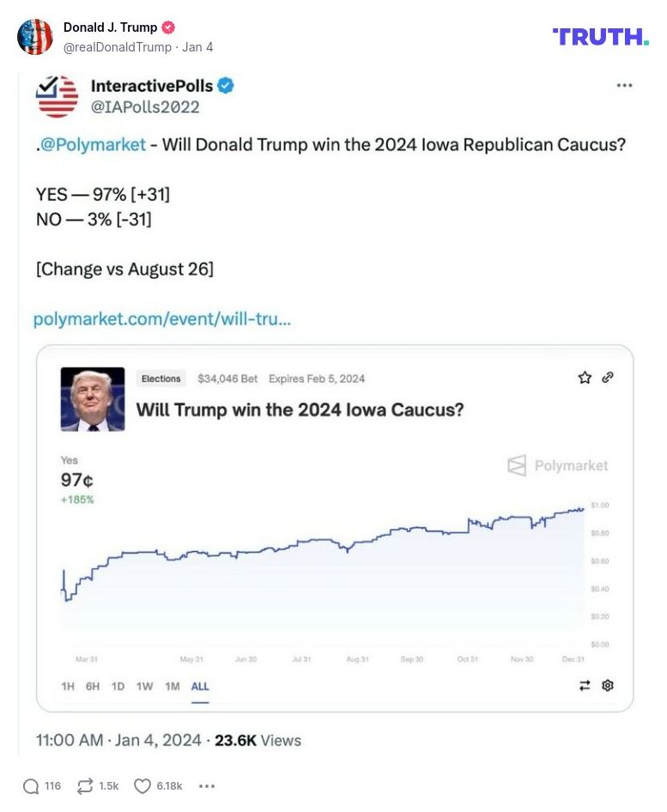
Task: Open more options under the post stats
Action: pos(205,786)
